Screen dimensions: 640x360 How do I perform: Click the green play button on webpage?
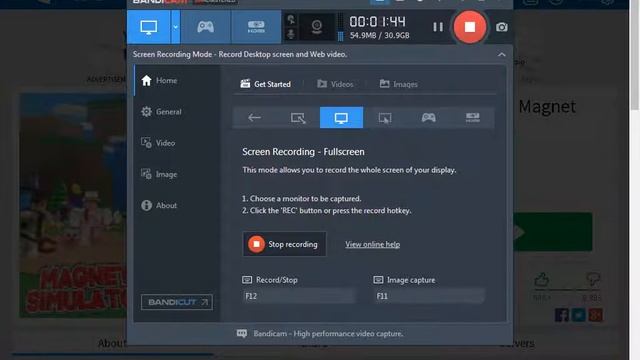553,232
